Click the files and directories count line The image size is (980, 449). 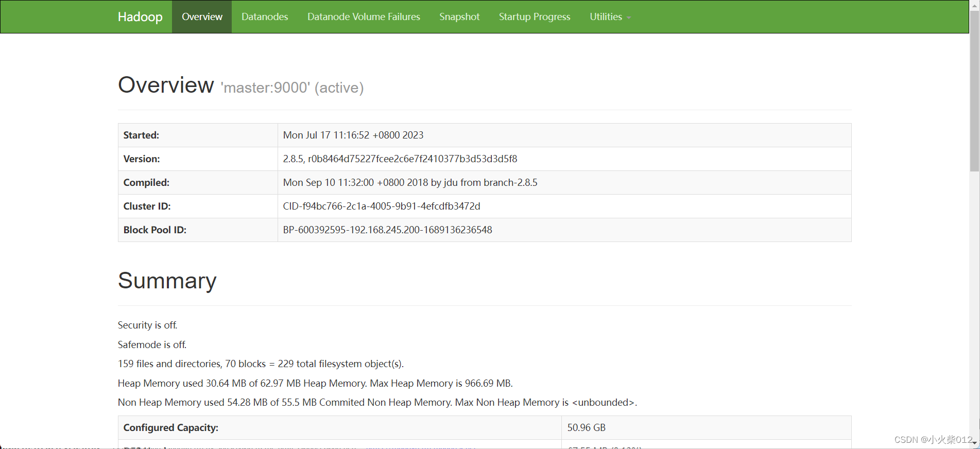(x=261, y=364)
